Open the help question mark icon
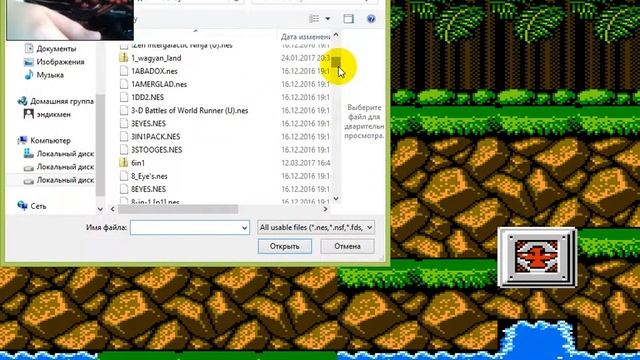The image size is (640, 360). click(x=371, y=19)
